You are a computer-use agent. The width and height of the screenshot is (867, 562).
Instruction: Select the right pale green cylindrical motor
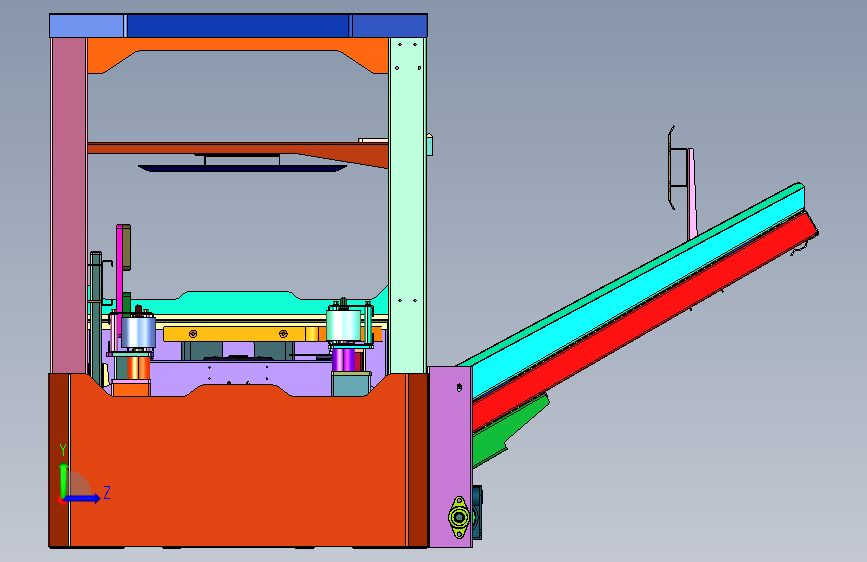343,325
